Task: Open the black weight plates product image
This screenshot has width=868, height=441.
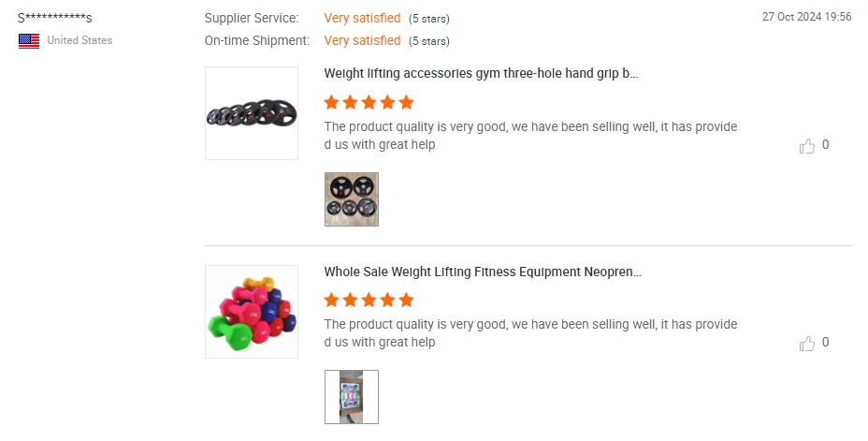Action: 252,113
